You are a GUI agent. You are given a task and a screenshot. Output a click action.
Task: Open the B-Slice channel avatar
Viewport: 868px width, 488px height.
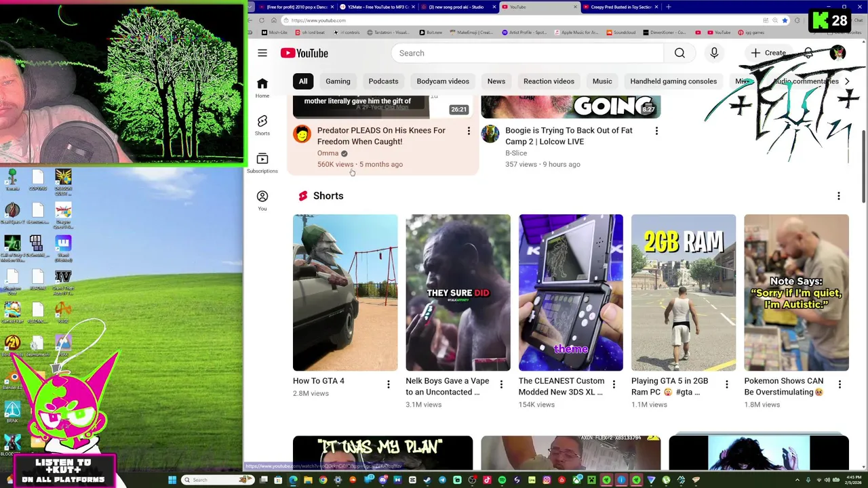[x=490, y=134]
